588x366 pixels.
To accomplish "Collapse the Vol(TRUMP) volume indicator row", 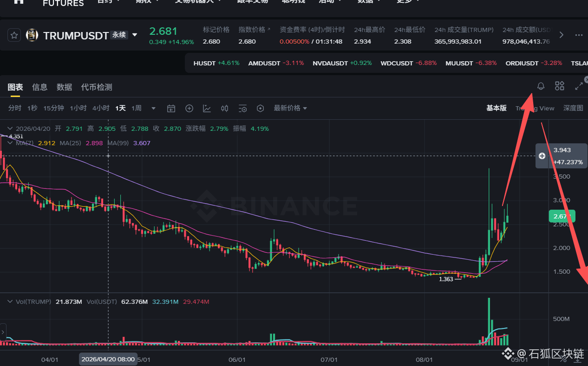I will tap(10, 302).
